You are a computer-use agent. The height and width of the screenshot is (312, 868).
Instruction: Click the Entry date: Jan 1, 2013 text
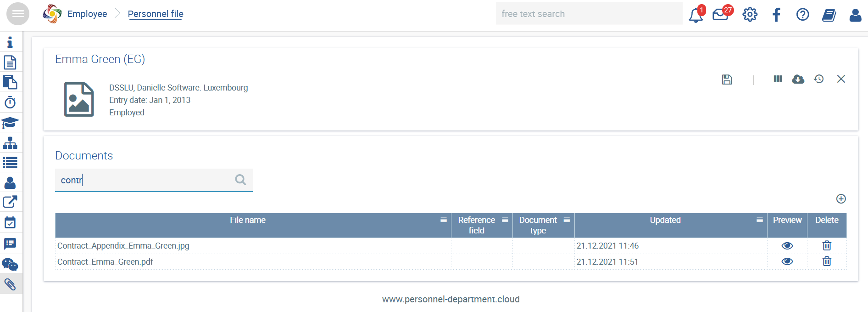coord(150,100)
